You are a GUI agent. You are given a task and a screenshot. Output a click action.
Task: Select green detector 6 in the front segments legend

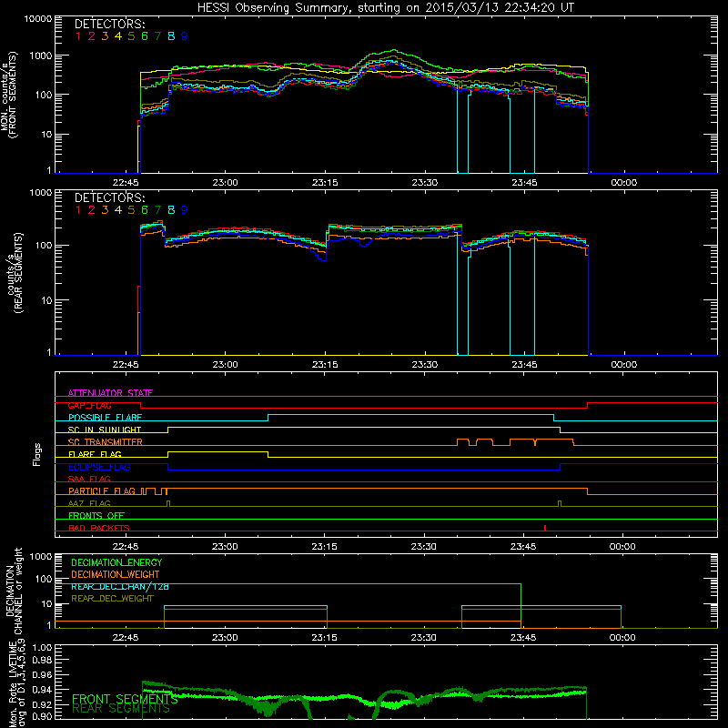coord(145,36)
